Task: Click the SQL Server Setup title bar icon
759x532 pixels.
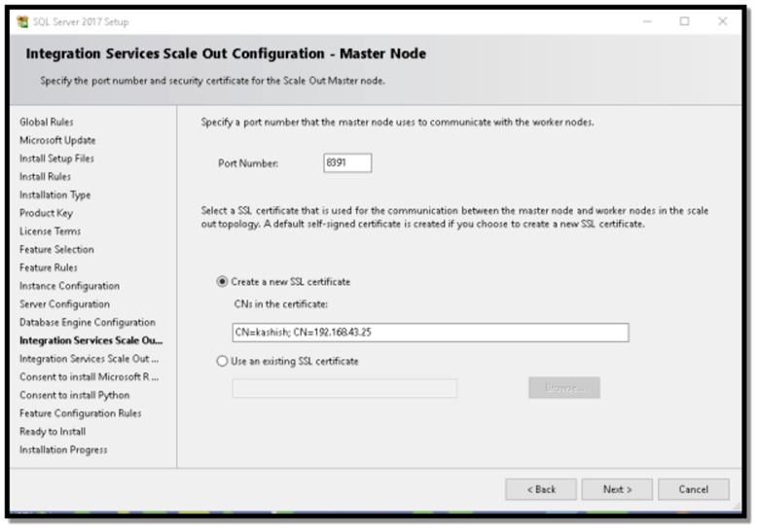Action: tap(22, 21)
